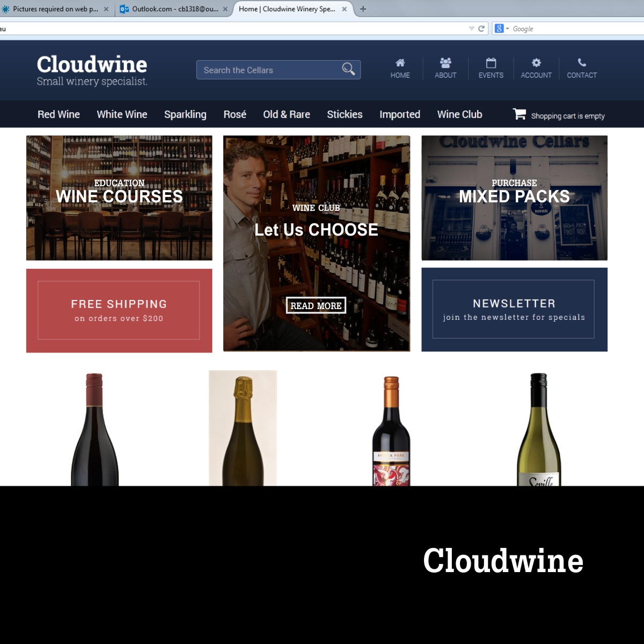Click the READ MORE button

(x=316, y=305)
